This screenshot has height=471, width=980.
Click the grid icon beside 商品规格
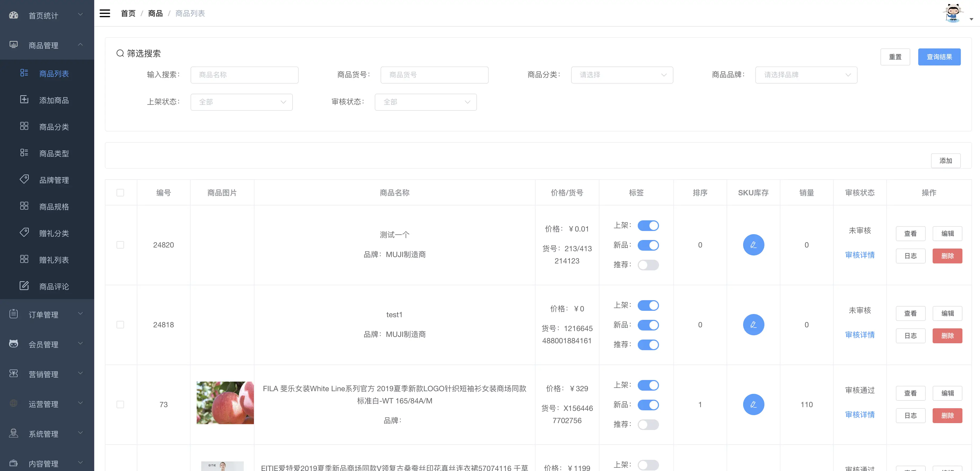(24, 206)
